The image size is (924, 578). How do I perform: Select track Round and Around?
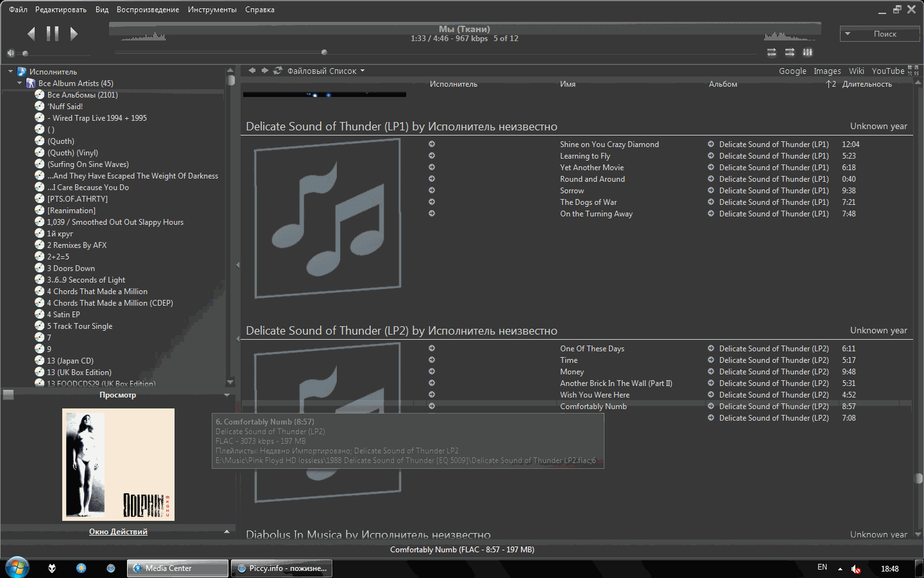(x=592, y=179)
